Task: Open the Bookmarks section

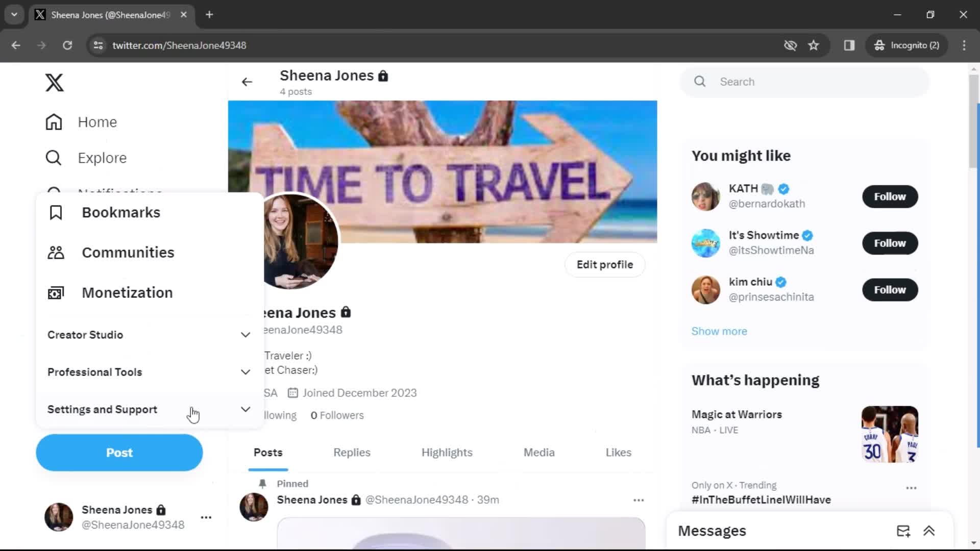Action: coord(120,212)
